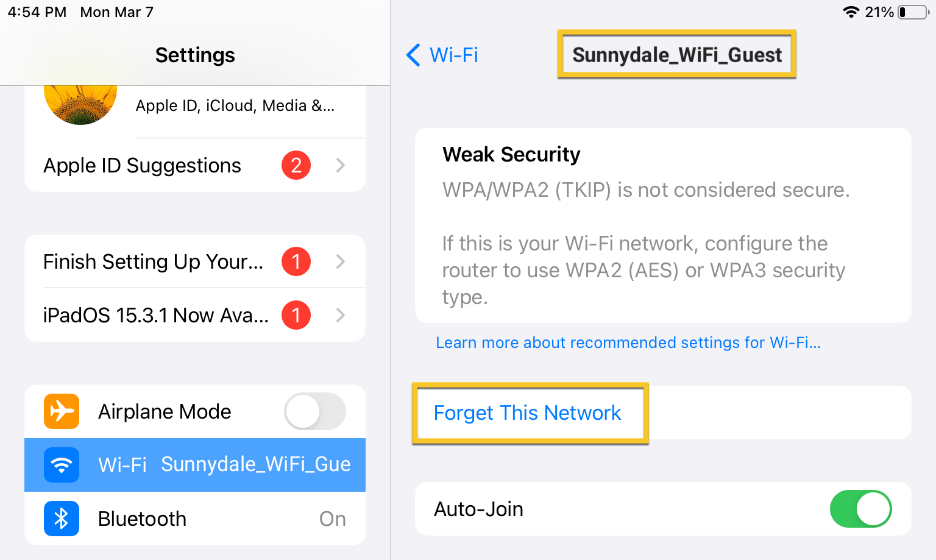Tap the sunflower profile picture
Screen dimensions: 936x560
pyautogui.click(x=80, y=102)
